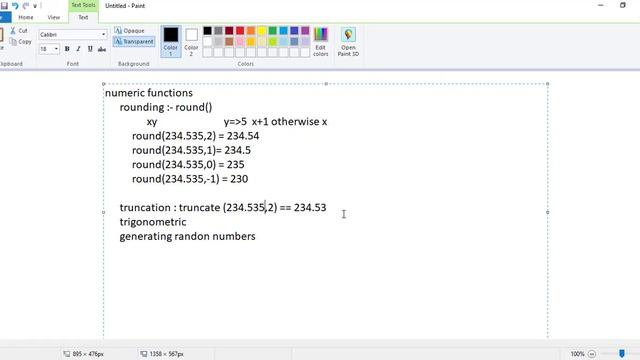Pick the rose pink color swatch
This screenshot has height=360, width=640.
(x=240, y=41)
